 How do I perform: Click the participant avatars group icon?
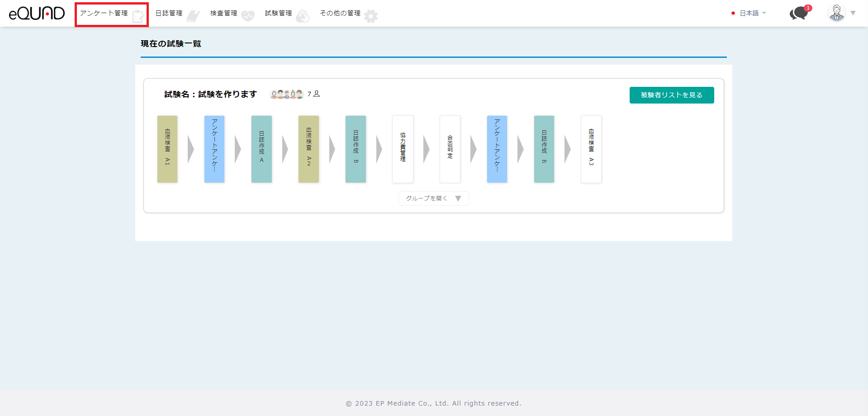click(x=286, y=94)
